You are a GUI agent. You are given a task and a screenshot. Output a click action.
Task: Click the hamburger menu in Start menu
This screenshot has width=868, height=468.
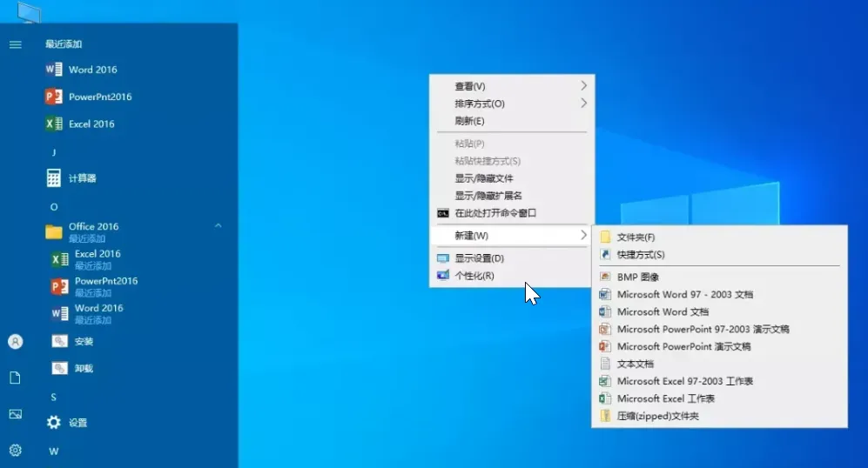point(16,44)
